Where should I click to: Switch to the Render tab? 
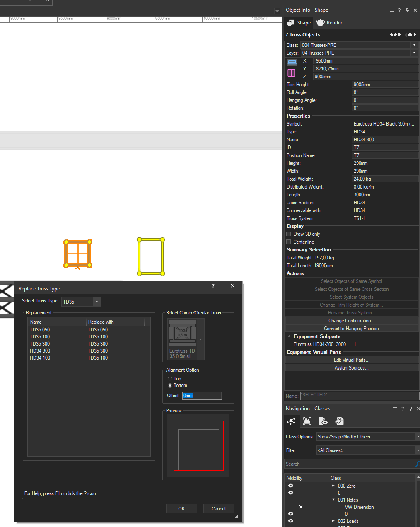coord(329,23)
